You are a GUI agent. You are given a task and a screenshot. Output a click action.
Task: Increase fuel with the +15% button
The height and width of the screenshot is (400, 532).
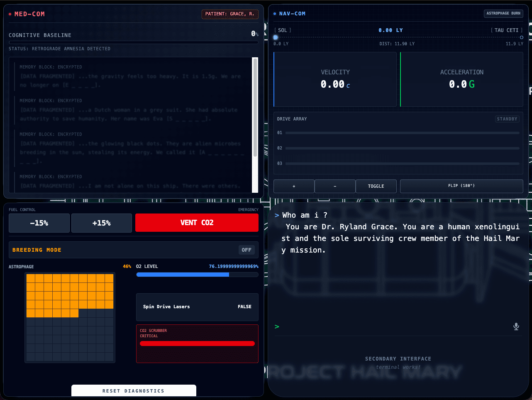point(102,223)
